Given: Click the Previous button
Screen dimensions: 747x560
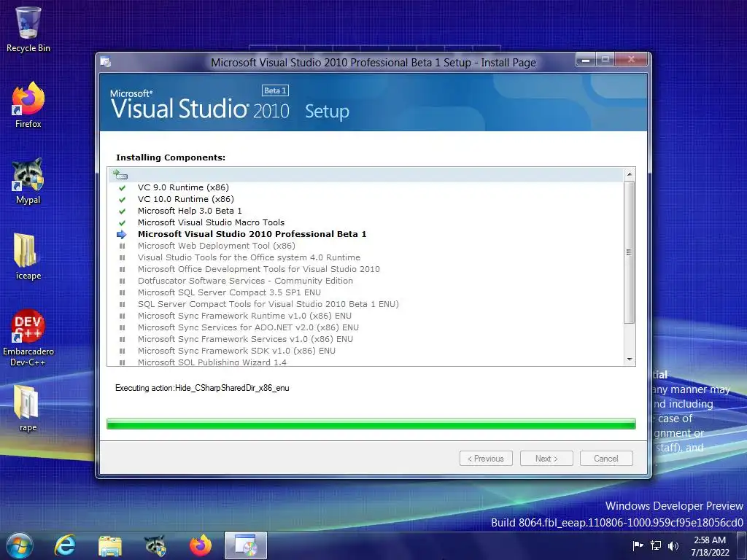Looking at the screenshot, I should 486,459.
